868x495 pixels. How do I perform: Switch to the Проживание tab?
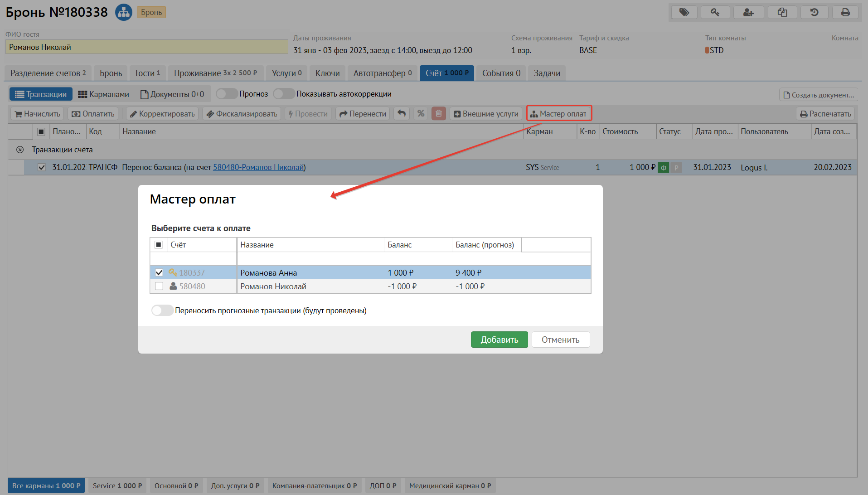(x=215, y=73)
